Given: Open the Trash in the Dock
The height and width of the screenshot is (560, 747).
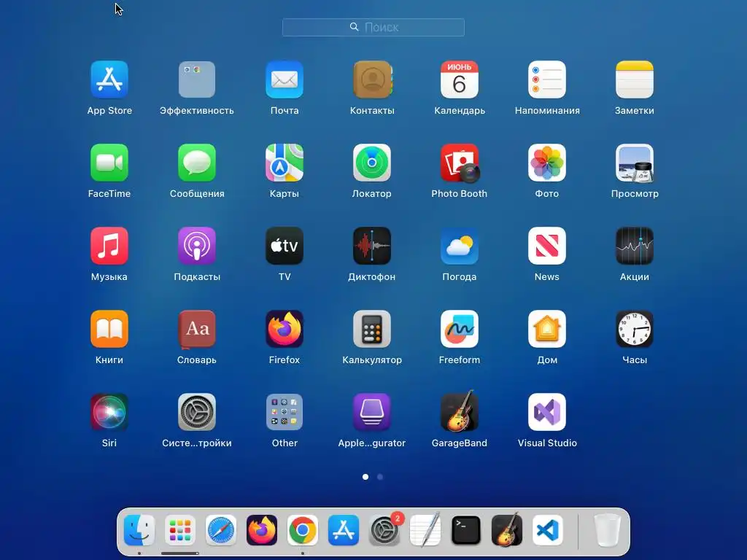Looking at the screenshot, I should 608,530.
